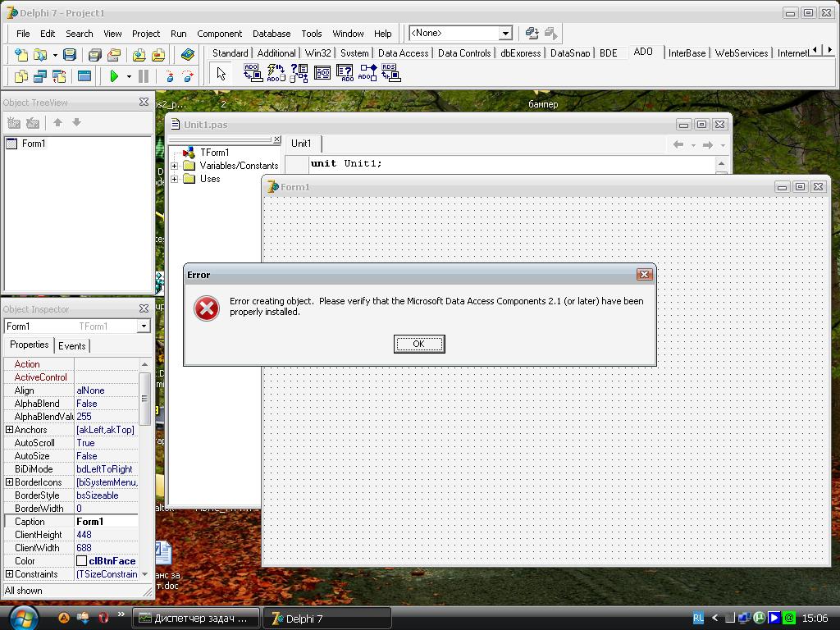The height and width of the screenshot is (630, 840).
Task: Expand the Uses node in Code Explorer
Action: 174,179
